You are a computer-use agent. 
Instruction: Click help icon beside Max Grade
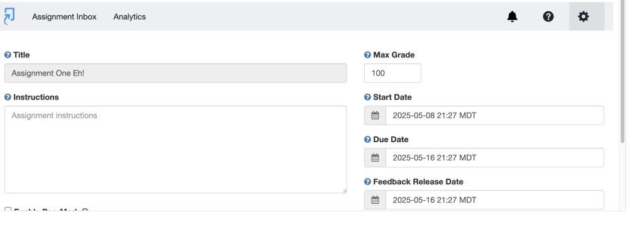click(367, 55)
